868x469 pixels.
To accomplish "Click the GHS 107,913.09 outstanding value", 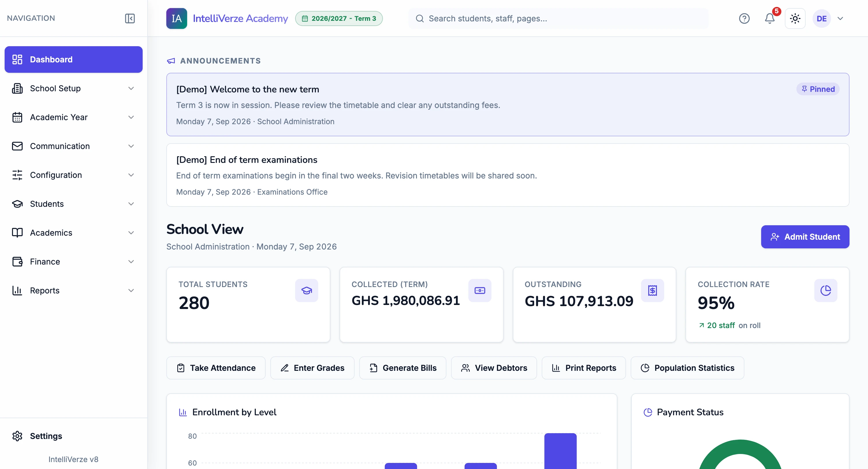I will coord(579,301).
